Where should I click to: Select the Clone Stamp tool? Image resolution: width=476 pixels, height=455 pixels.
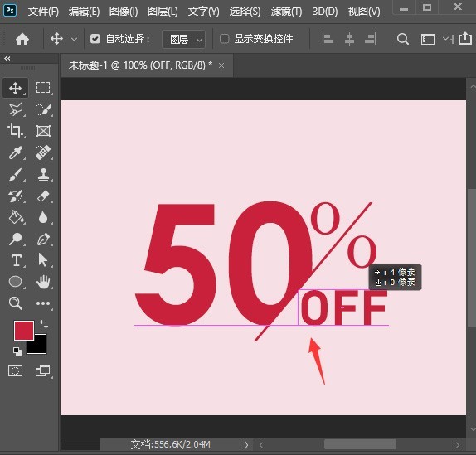pyautogui.click(x=43, y=174)
